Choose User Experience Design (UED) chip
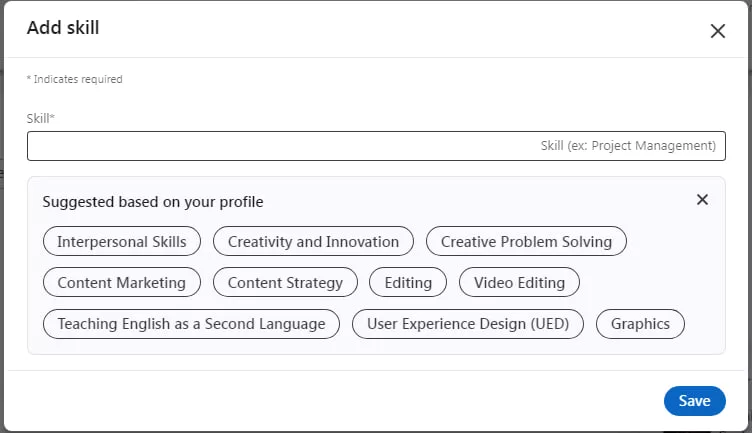Screen dimensions: 752x433 point(468,324)
